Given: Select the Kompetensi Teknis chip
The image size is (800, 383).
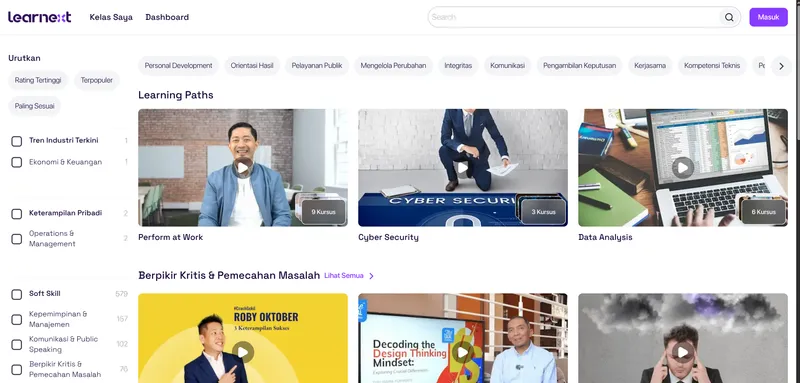Looking at the screenshot, I should (712, 66).
